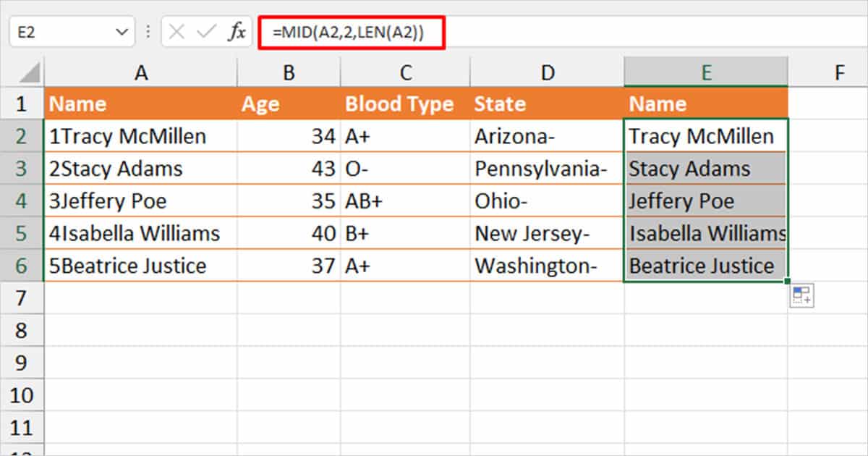Select row 3 header
The image size is (868, 456).
(22, 168)
